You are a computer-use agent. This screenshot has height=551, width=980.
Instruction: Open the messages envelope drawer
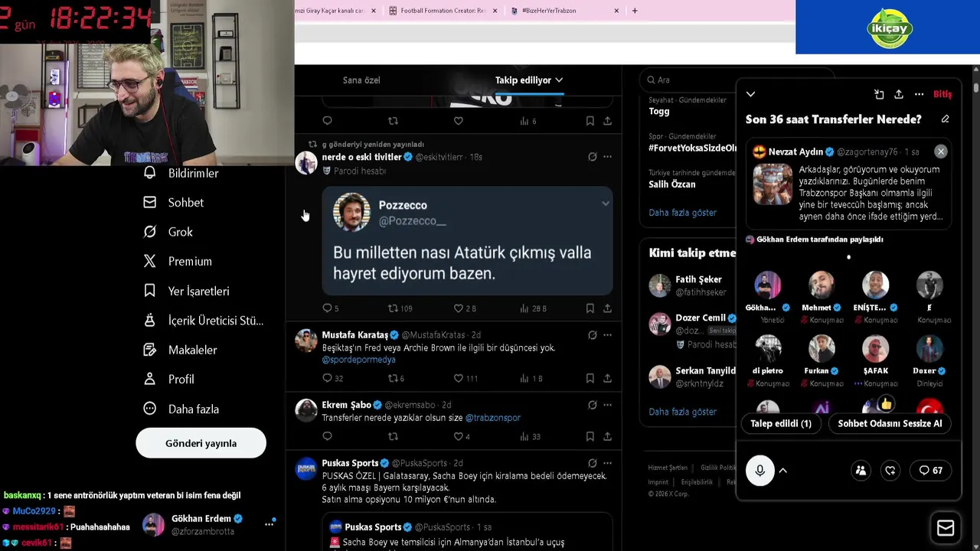point(946,528)
